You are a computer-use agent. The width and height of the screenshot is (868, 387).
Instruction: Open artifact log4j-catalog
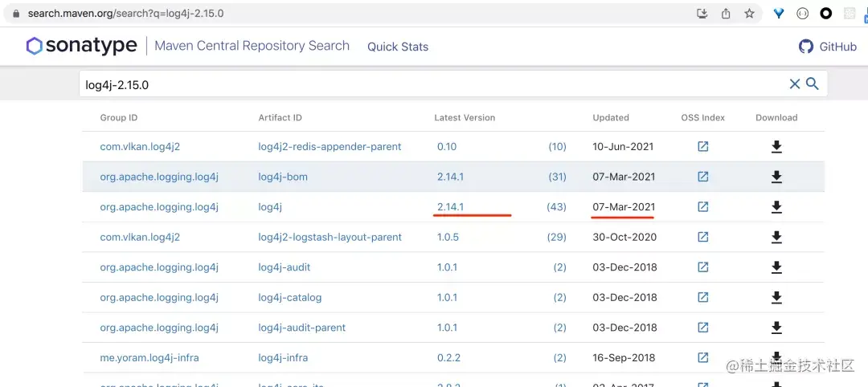point(290,297)
